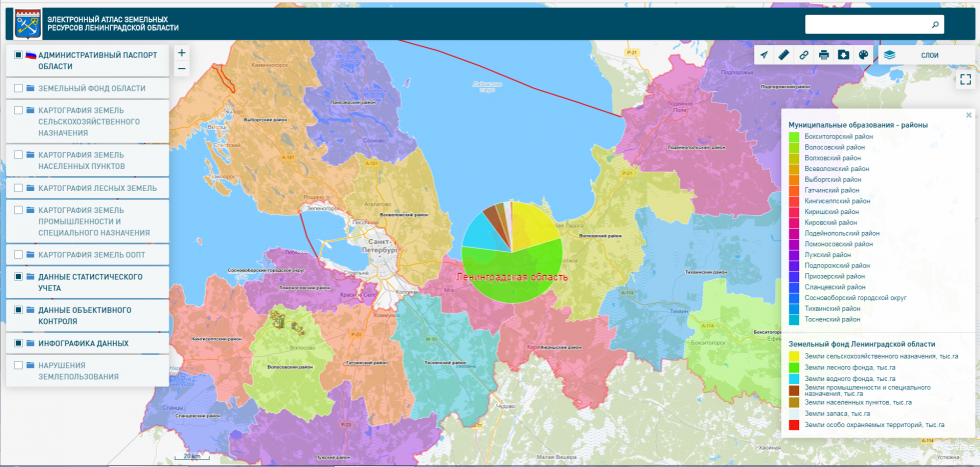Image resolution: width=980 pixels, height=467 pixels.
Task: Enable Картография лесных земель checkbox
Action: (x=19, y=187)
